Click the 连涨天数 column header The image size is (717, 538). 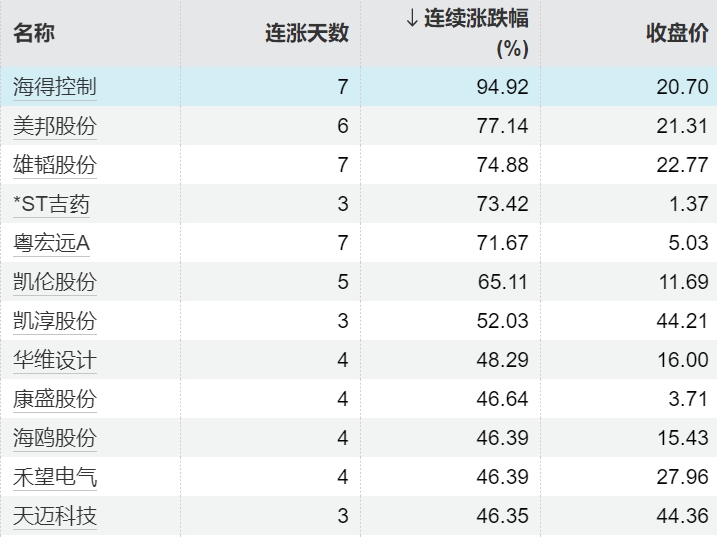click(307, 32)
